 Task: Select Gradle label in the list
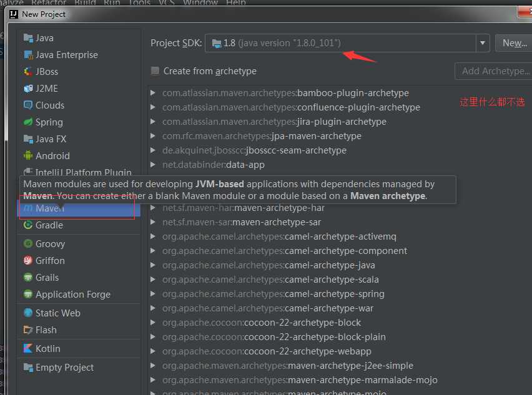pos(49,225)
